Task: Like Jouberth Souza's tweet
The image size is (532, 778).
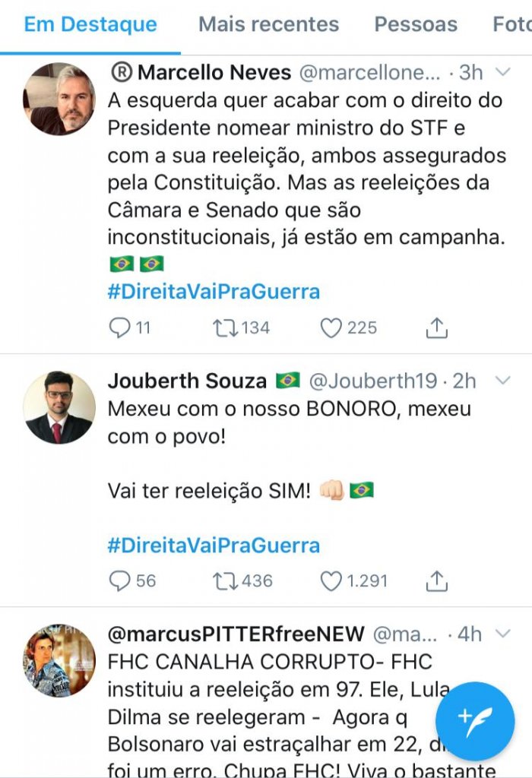Action: tap(331, 581)
